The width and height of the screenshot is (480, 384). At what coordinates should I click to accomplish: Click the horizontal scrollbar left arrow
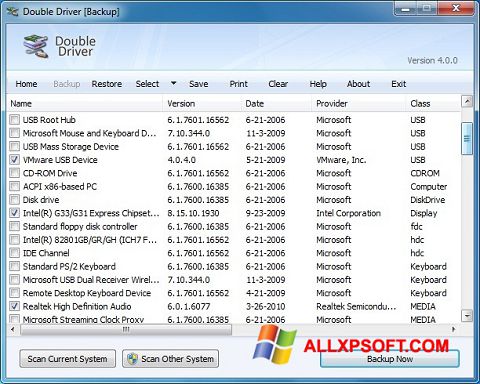tap(13, 329)
